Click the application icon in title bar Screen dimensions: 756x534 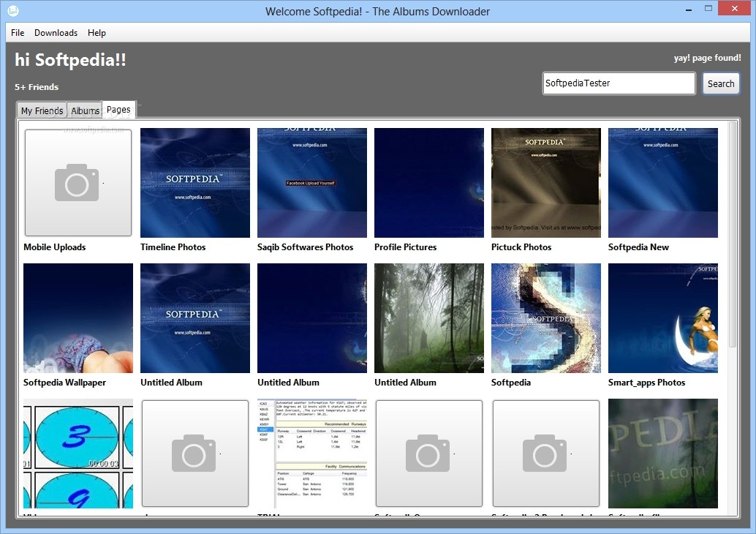(13, 11)
